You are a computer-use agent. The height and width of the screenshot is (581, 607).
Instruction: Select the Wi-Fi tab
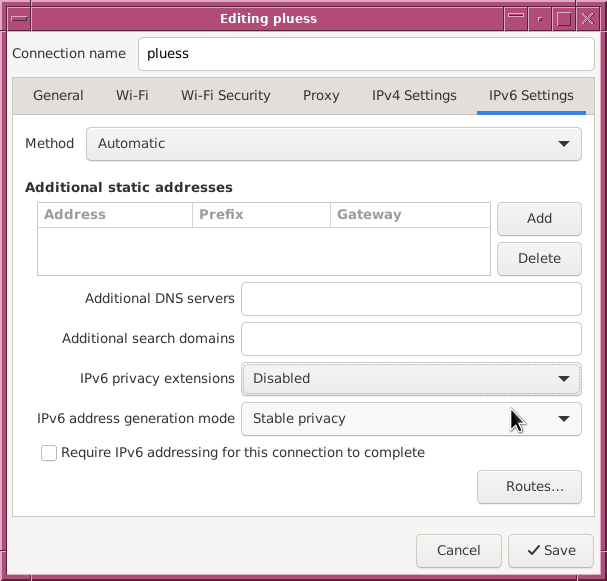pos(132,96)
